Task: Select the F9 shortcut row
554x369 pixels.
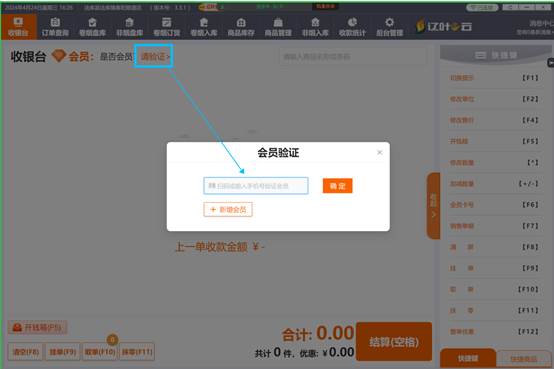Action: point(494,268)
